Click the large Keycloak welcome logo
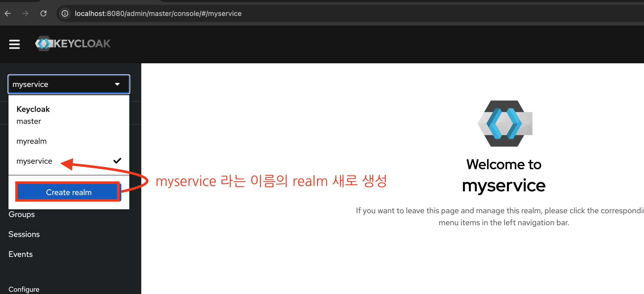The height and width of the screenshot is (294, 644). point(505,123)
